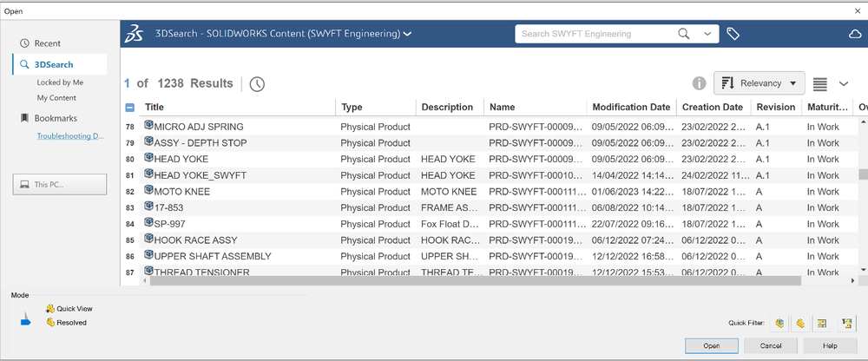Click vertical scrollbar down arrow
The height and width of the screenshot is (361, 868).
point(863,269)
